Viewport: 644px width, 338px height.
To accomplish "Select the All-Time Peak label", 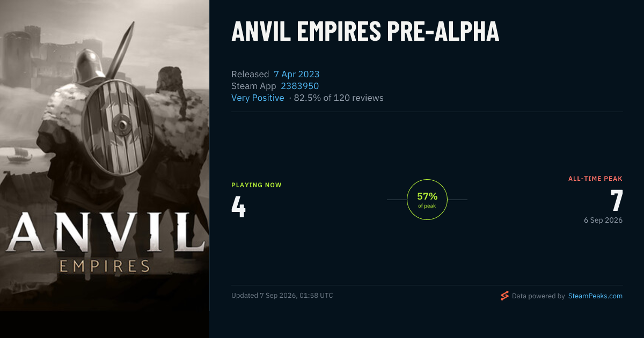I will pos(595,179).
